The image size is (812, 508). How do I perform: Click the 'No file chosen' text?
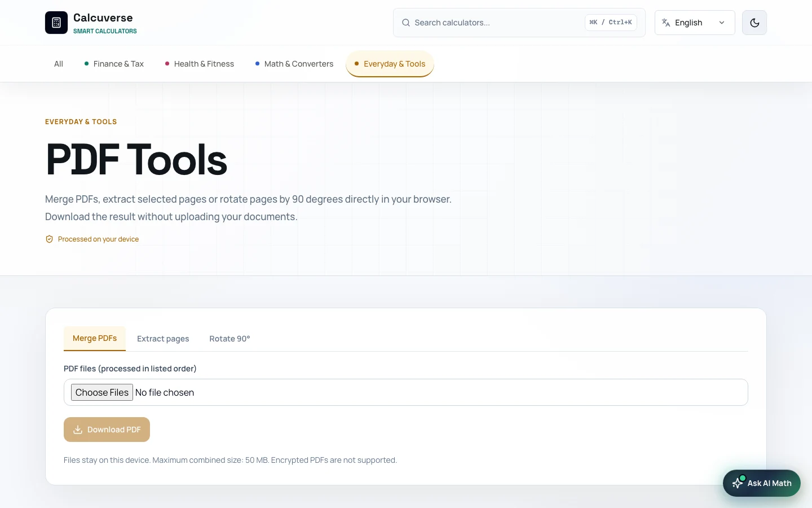coord(165,392)
